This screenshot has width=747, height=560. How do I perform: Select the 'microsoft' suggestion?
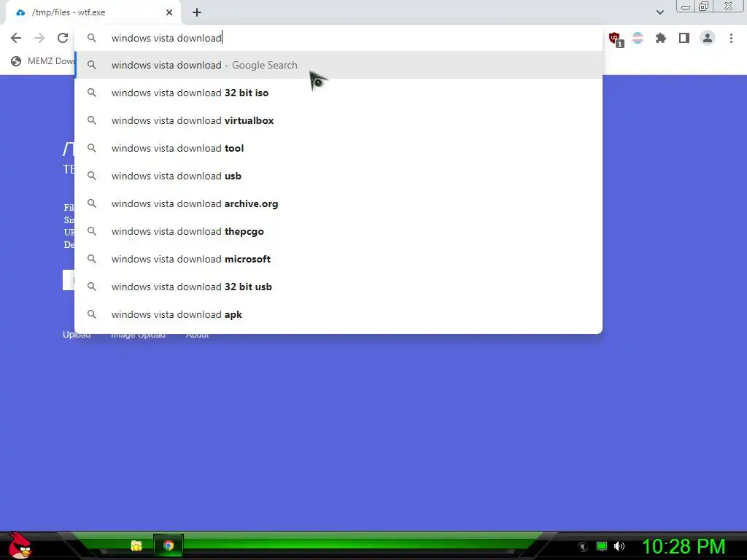338,259
